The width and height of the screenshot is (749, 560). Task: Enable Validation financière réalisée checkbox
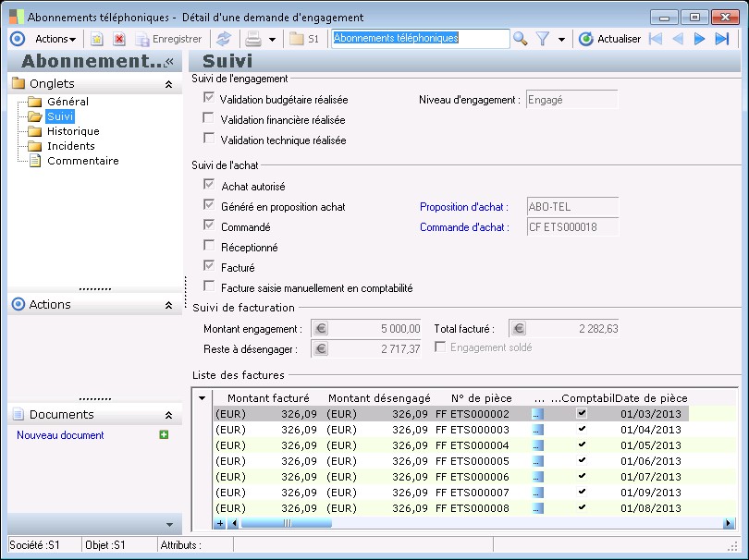(209, 119)
